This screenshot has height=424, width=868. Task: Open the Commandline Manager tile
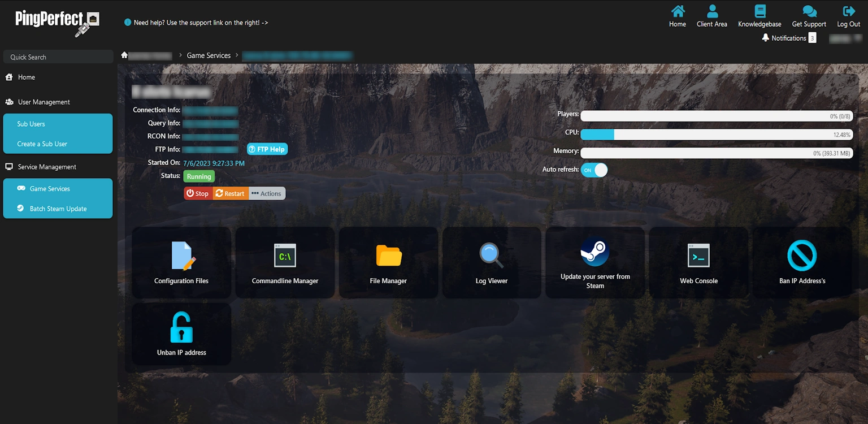pos(285,256)
